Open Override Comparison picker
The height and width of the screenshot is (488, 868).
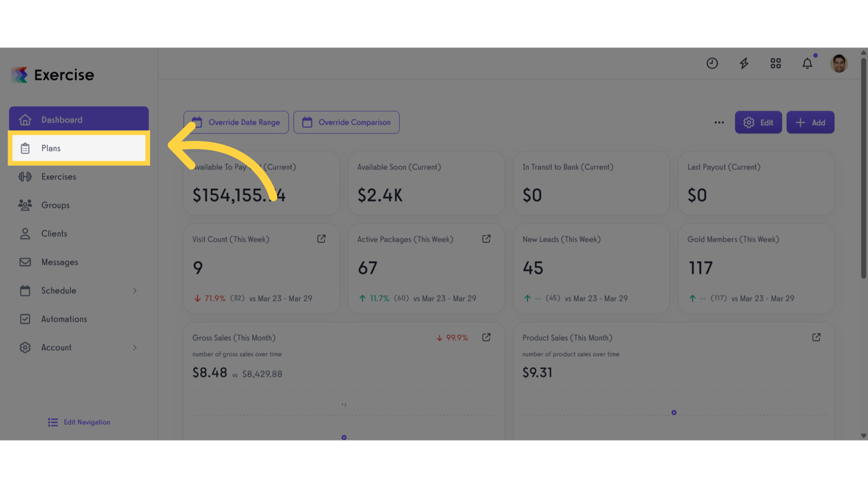coord(346,123)
